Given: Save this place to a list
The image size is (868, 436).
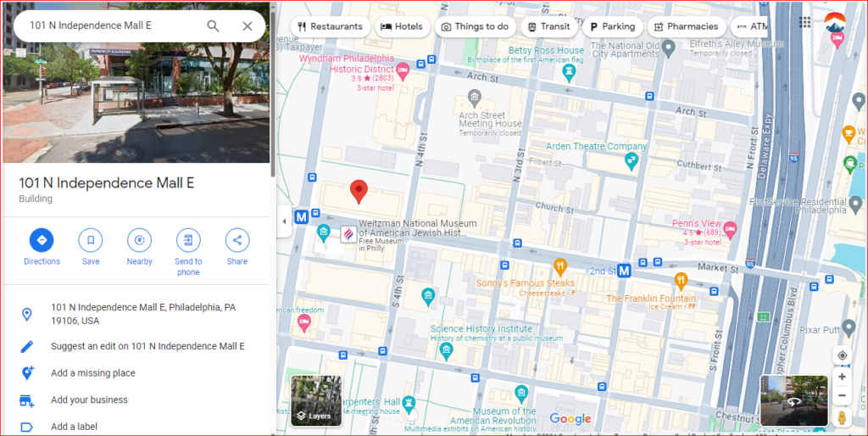Looking at the screenshot, I should click(91, 247).
